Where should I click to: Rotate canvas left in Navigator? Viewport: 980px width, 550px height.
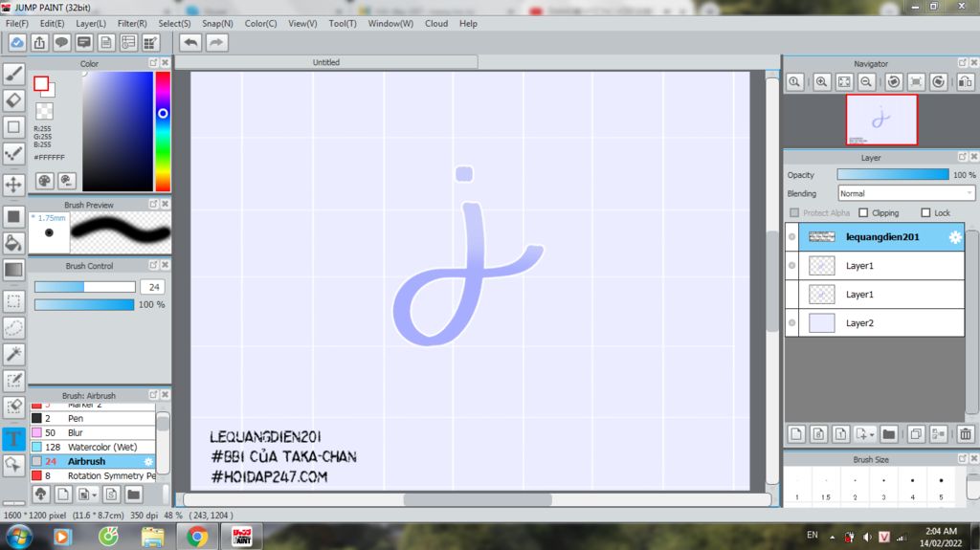tap(894, 82)
